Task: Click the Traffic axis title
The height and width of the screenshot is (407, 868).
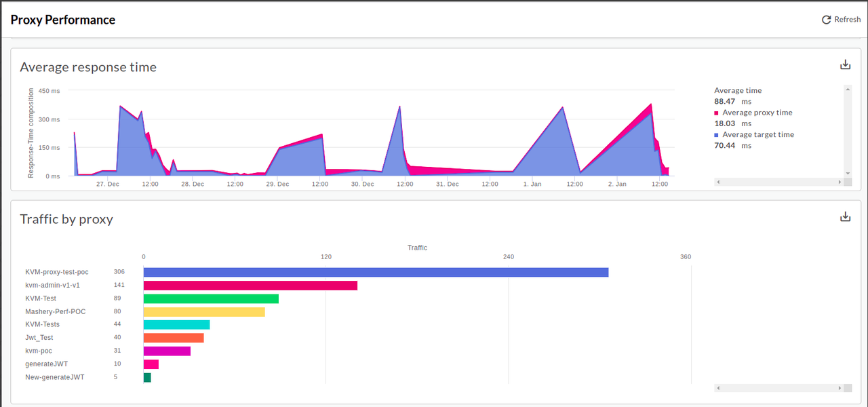Action: [417, 248]
